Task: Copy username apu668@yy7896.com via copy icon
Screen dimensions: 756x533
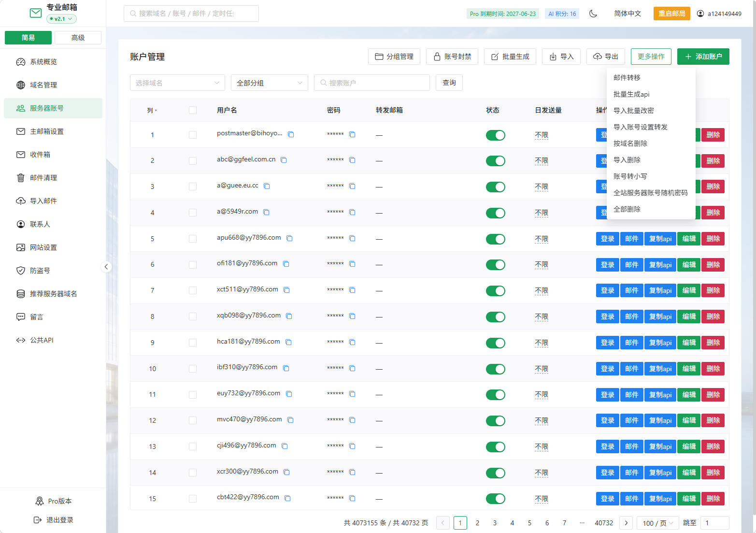Action: [x=289, y=238]
